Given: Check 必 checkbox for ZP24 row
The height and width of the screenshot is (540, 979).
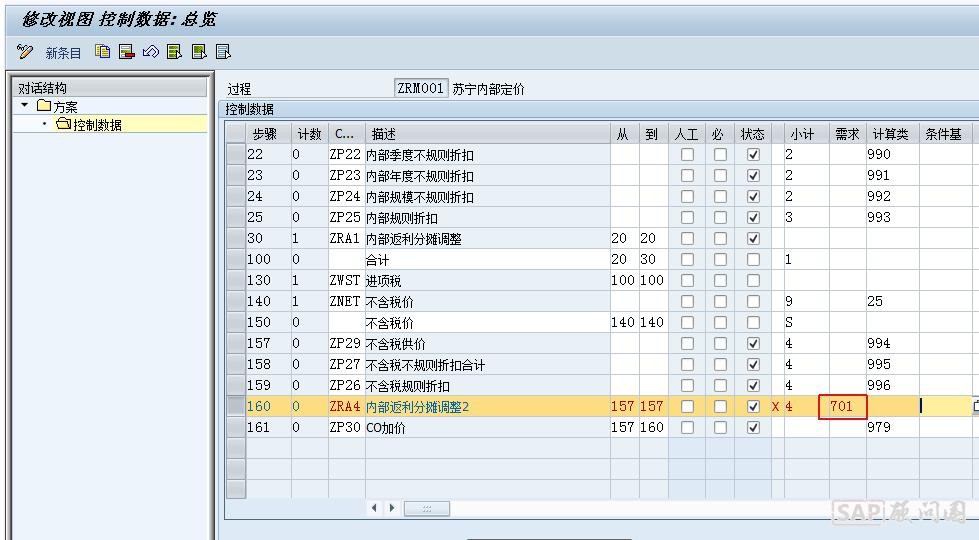Looking at the screenshot, I should tap(720, 197).
